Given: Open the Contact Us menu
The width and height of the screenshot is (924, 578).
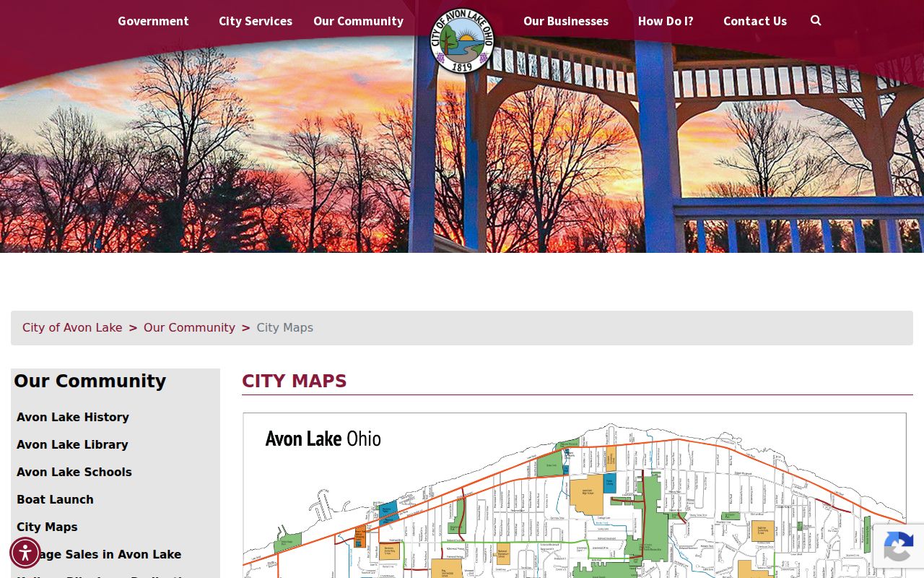Looking at the screenshot, I should (x=755, y=21).
